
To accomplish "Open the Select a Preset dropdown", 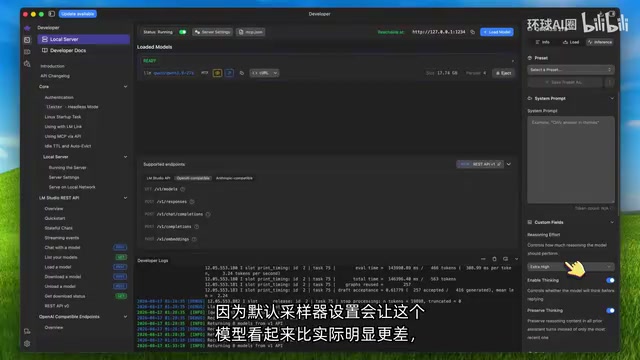I will click(x=571, y=70).
